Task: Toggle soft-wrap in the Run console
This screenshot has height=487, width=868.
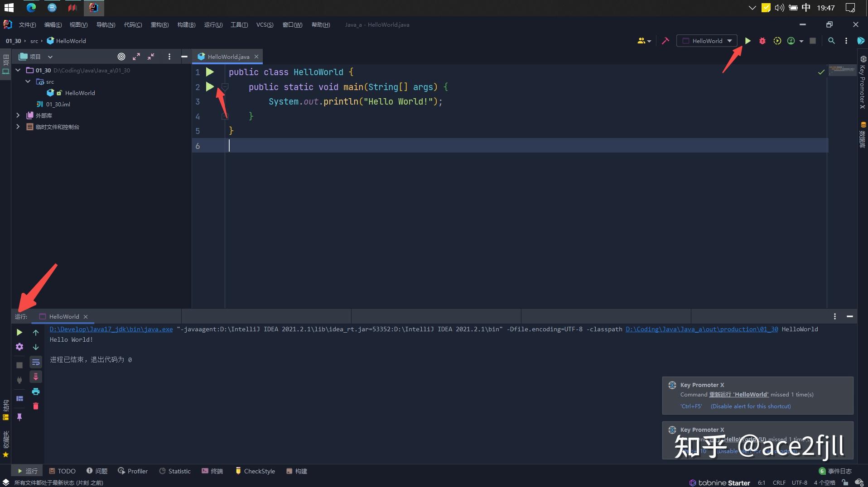Action: (36, 362)
